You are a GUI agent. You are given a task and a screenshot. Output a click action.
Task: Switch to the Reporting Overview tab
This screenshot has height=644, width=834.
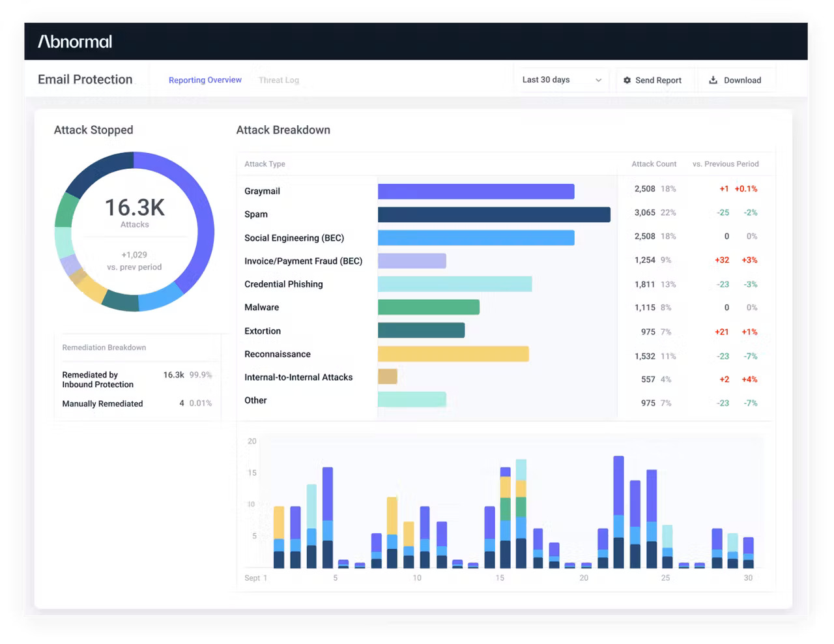pyautogui.click(x=205, y=80)
